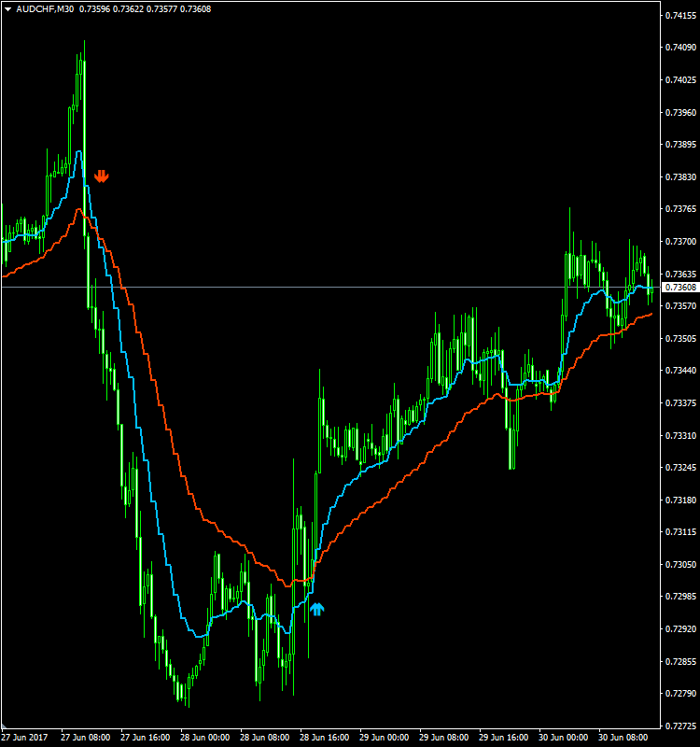Click the 0.72855 price scale label

tap(680, 662)
